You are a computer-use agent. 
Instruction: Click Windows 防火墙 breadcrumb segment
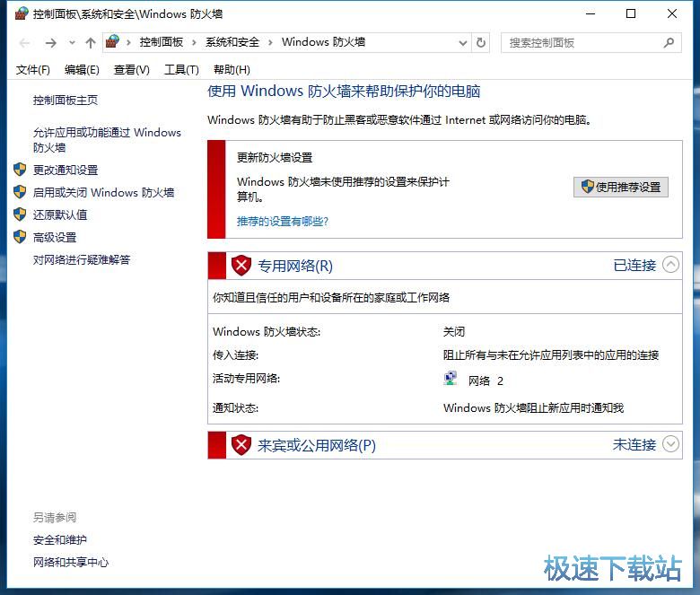click(x=323, y=42)
